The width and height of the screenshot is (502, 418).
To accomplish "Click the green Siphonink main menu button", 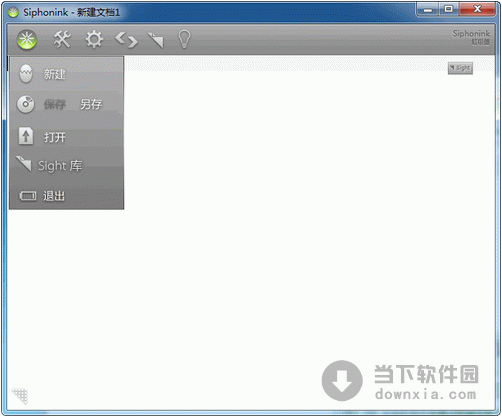I will coord(27,40).
